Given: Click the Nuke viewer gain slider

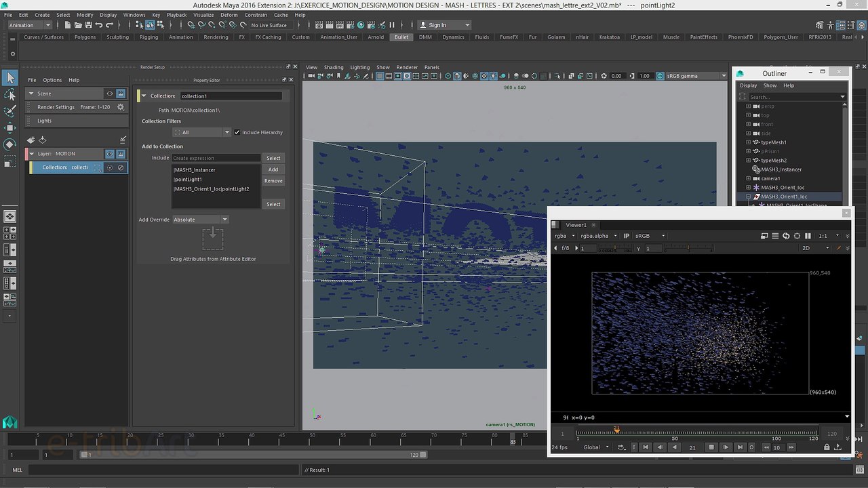Looking at the screenshot, I should pos(616,249).
